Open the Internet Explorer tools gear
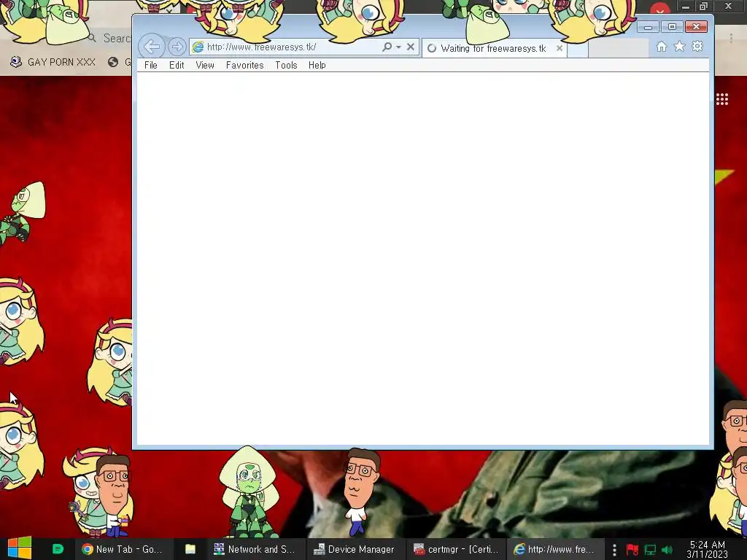747x560 pixels. click(x=697, y=46)
